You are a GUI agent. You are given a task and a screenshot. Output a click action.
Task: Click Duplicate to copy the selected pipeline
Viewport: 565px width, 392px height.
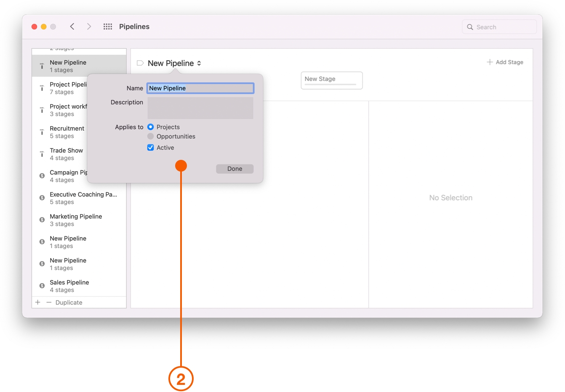[69, 302]
